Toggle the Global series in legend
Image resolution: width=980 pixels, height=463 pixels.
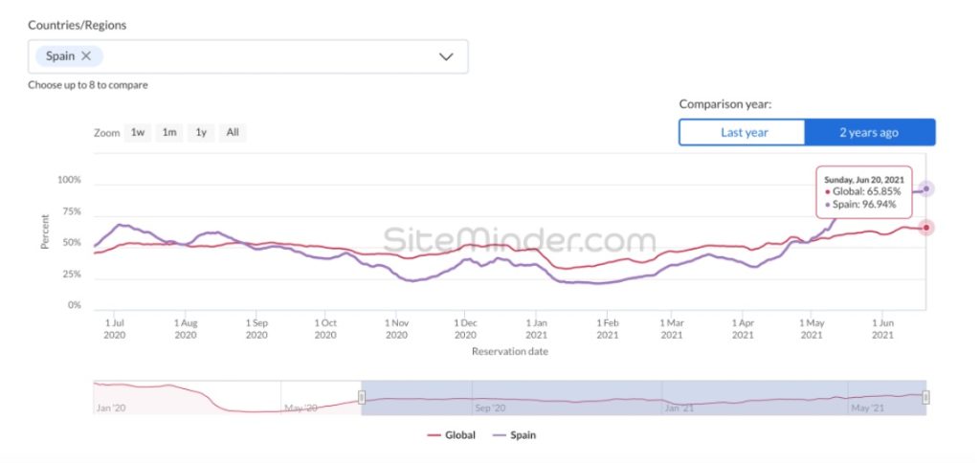pos(458,435)
